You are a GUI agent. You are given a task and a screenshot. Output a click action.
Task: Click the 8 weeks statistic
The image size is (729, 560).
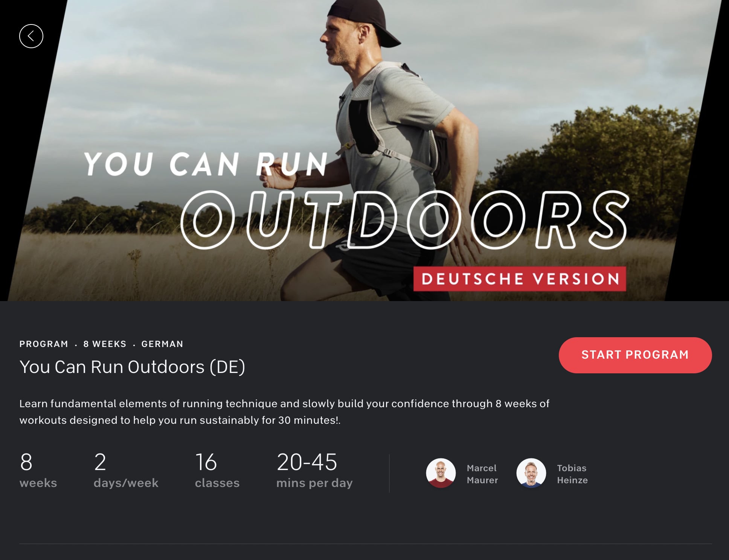(38, 470)
